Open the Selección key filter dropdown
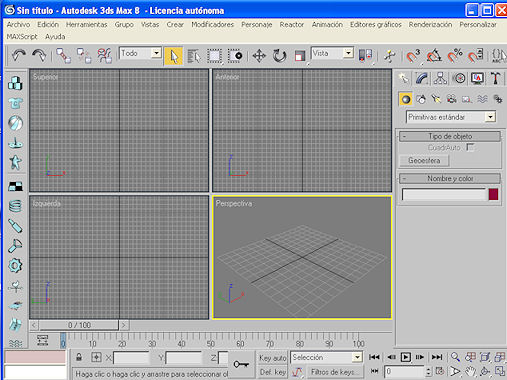 tap(326, 357)
